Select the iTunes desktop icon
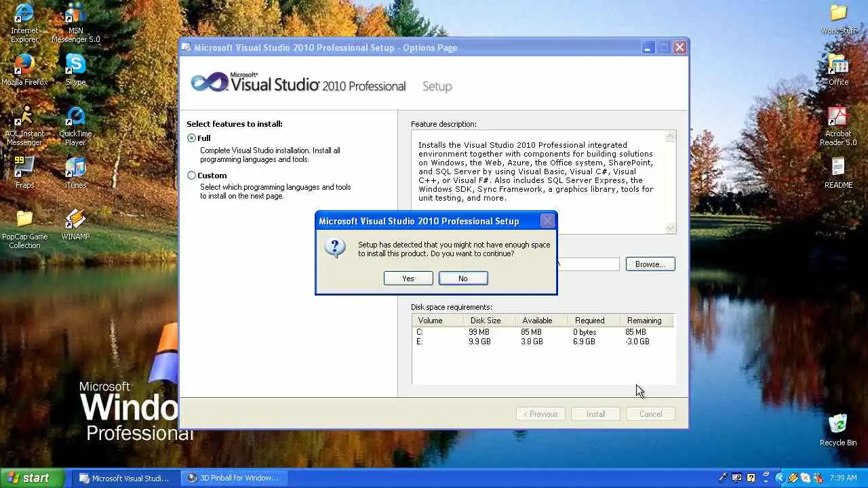 [x=75, y=172]
